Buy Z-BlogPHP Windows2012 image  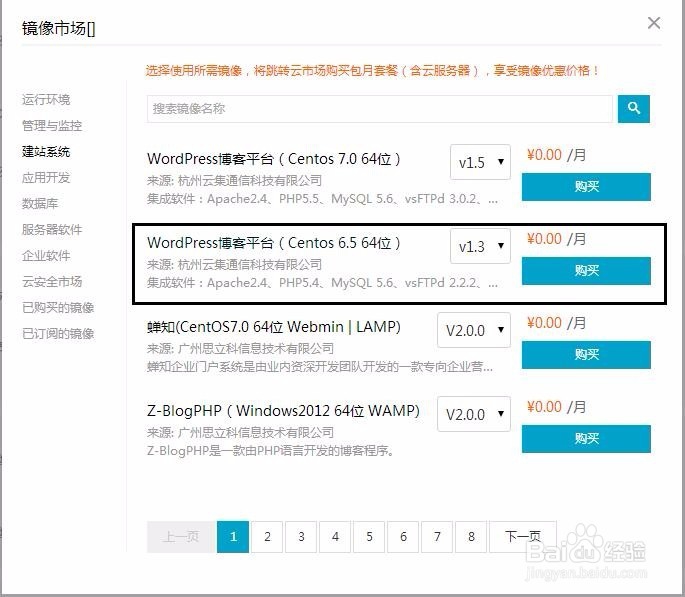point(586,438)
